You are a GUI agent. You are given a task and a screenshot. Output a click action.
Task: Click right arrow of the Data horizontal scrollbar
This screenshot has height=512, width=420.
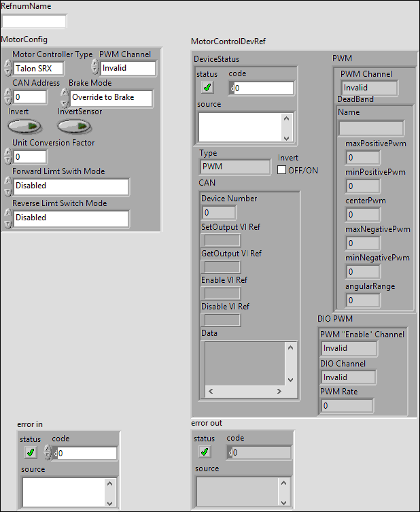pos(279,391)
